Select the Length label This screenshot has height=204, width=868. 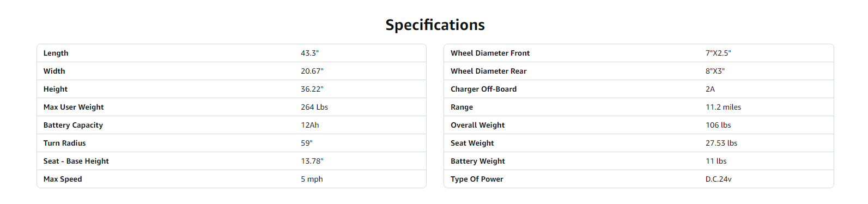click(x=56, y=53)
